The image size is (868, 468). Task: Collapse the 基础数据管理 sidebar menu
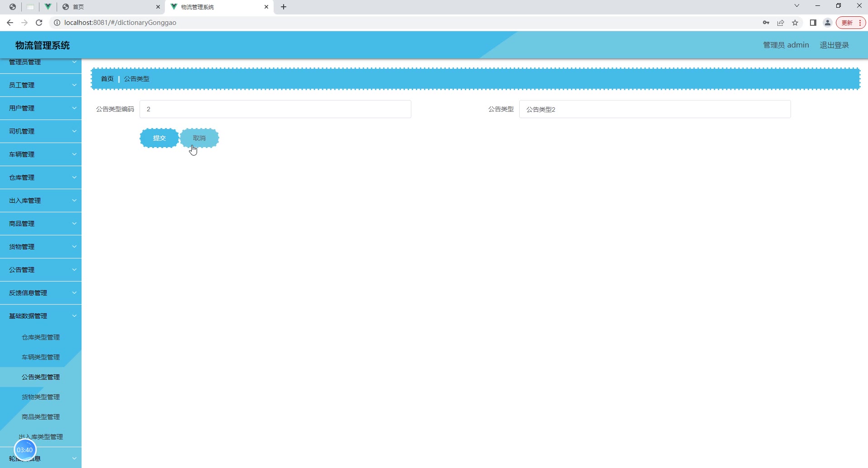(x=41, y=316)
